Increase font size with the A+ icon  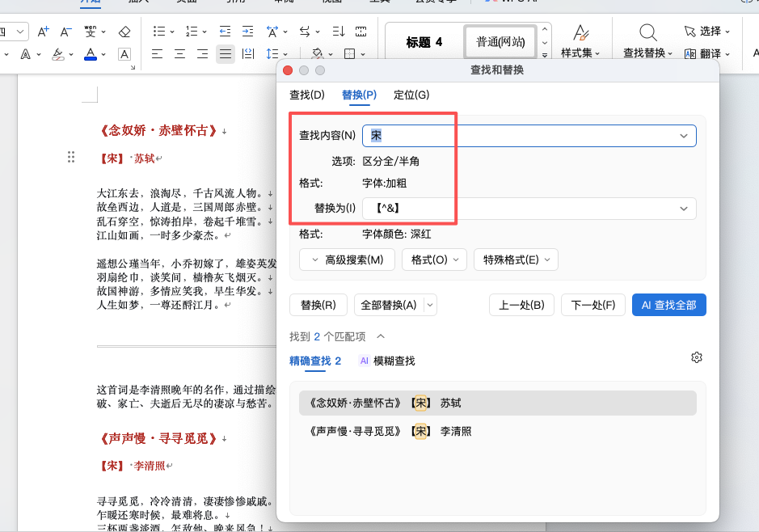point(43,32)
